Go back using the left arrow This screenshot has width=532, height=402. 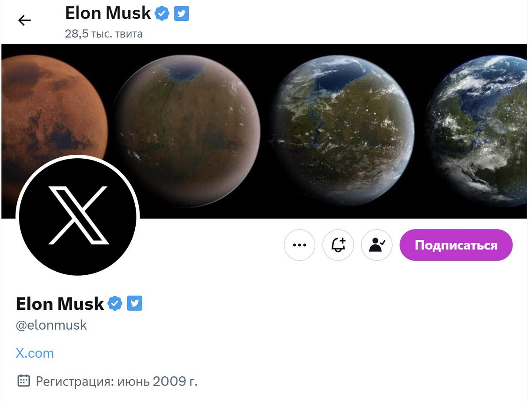(x=24, y=20)
